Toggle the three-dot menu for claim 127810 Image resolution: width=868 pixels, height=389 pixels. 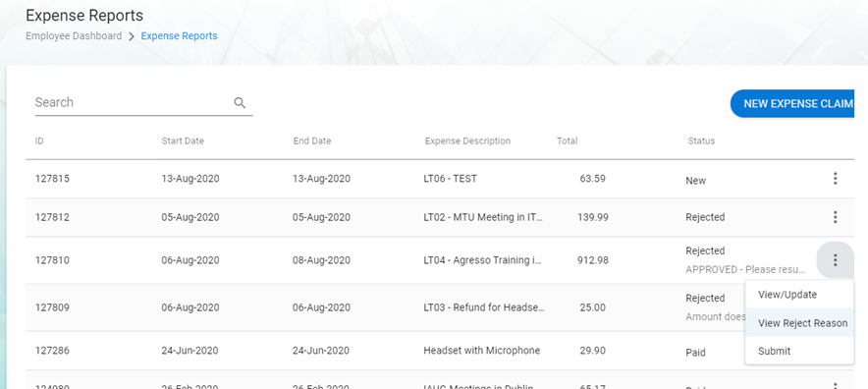click(836, 260)
